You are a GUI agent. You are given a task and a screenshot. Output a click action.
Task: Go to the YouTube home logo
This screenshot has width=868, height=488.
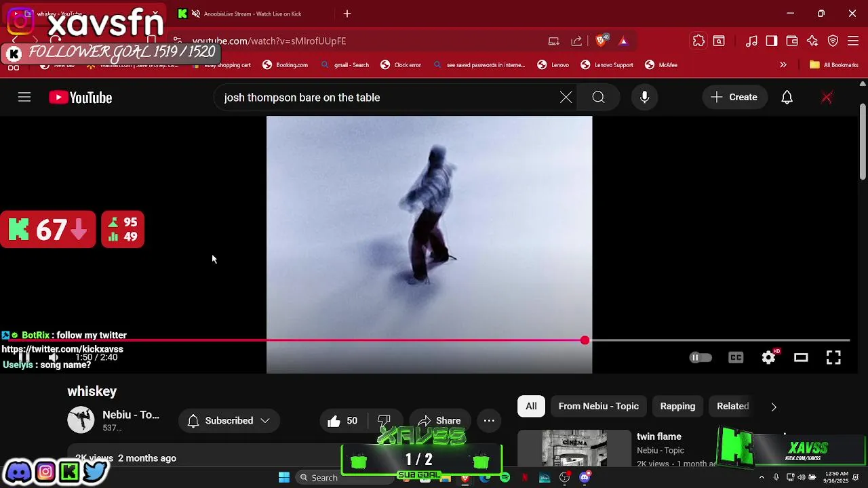(x=80, y=98)
